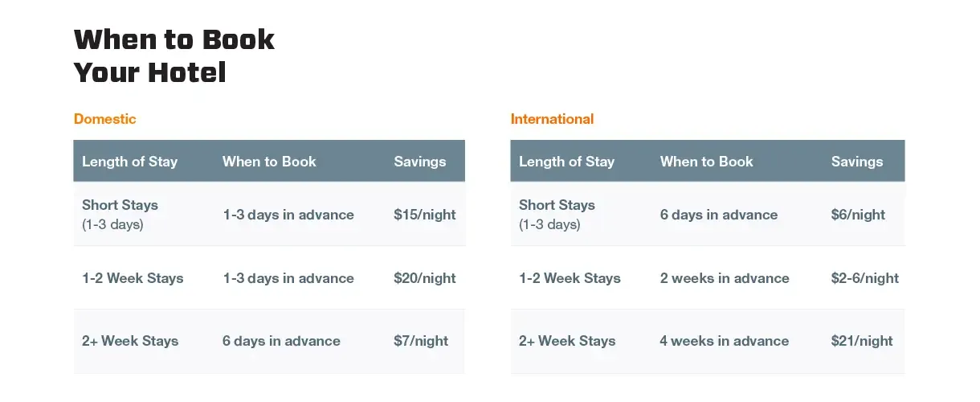Click 'When to Book' header in Domestic table
980x402 pixels.
pos(269,162)
